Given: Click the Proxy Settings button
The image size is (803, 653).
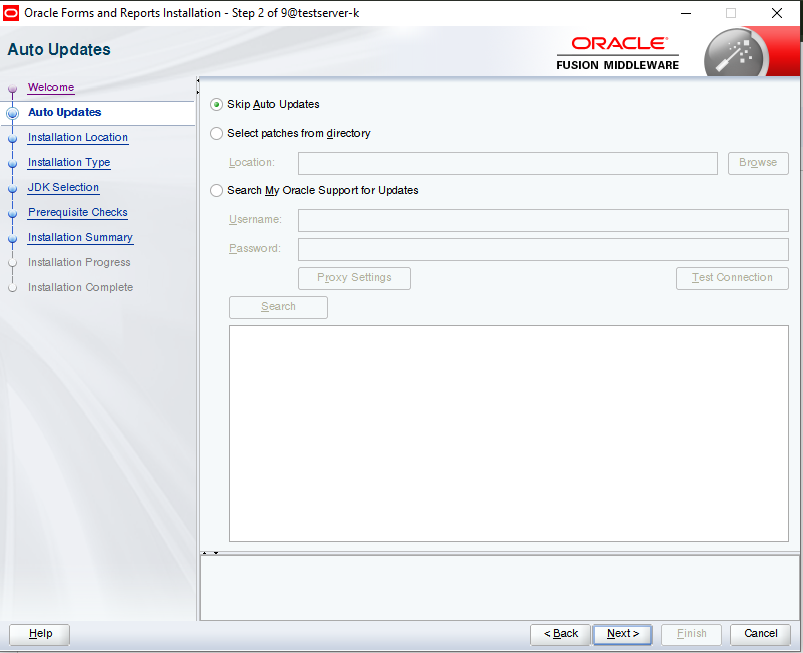Looking at the screenshot, I should click(354, 278).
